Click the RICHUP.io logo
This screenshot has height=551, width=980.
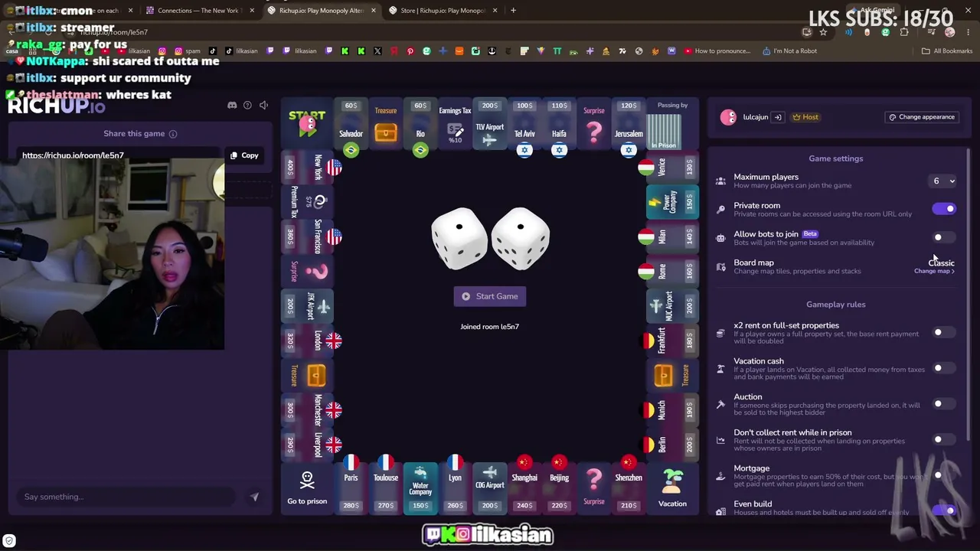coord(56,106)
